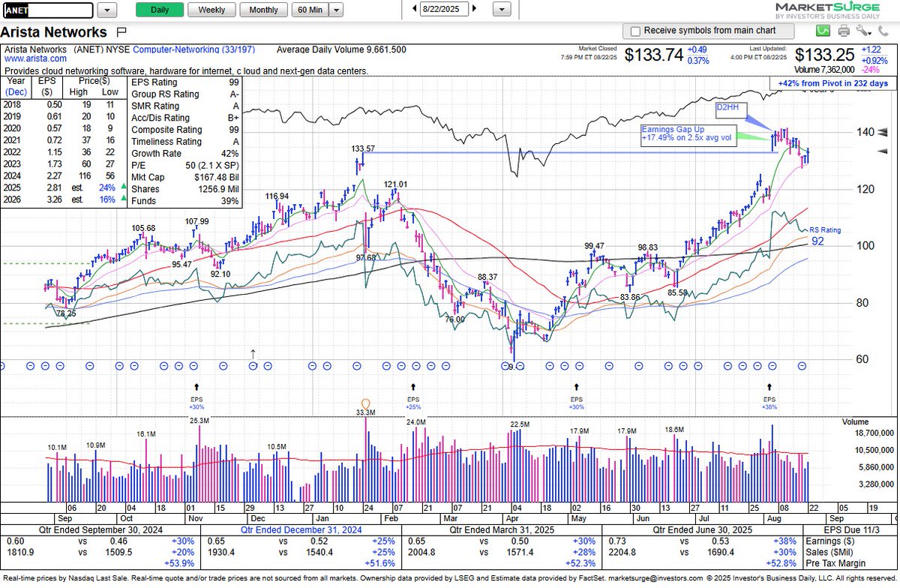Open the date picker dropdown beside 8/22/2025

tap(500, 10)
